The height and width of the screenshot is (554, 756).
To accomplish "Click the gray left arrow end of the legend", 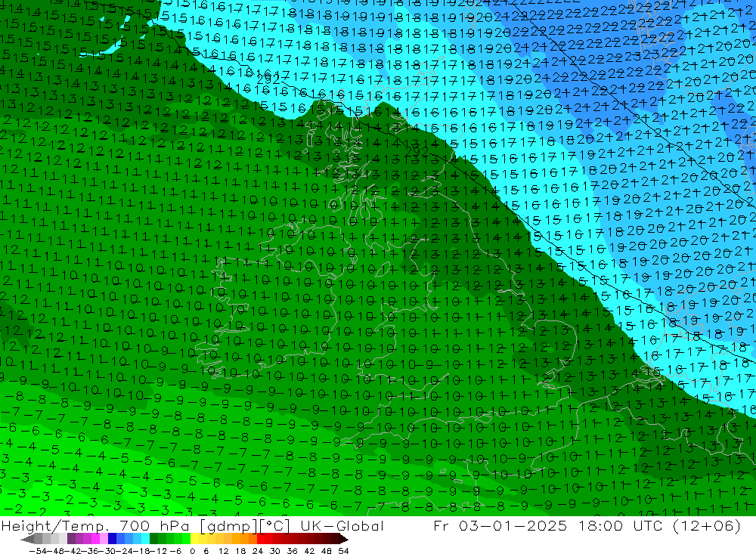I will [x=27, y=539].
